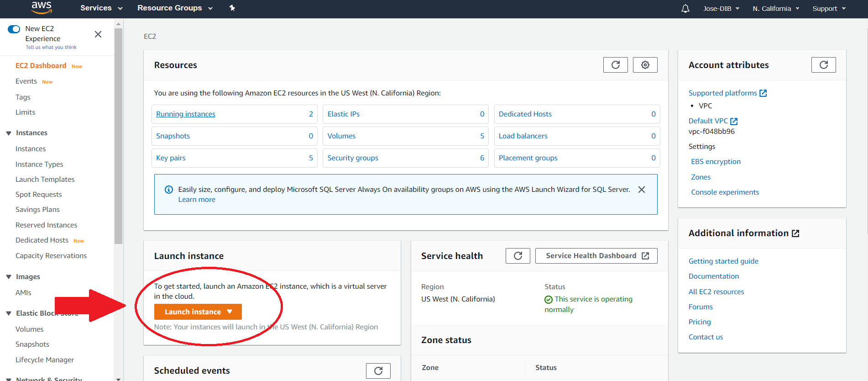Click the info icon in the banner

169,190
